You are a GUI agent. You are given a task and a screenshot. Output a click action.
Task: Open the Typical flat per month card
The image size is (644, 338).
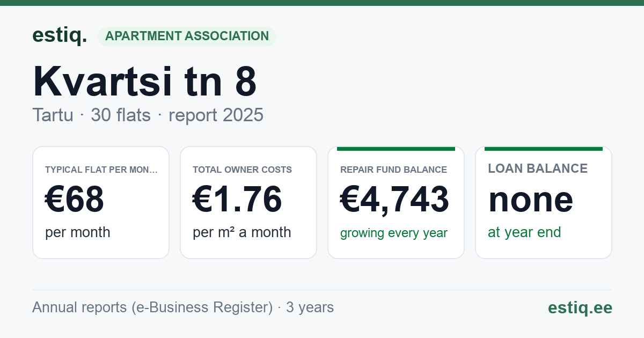(101, 202)
